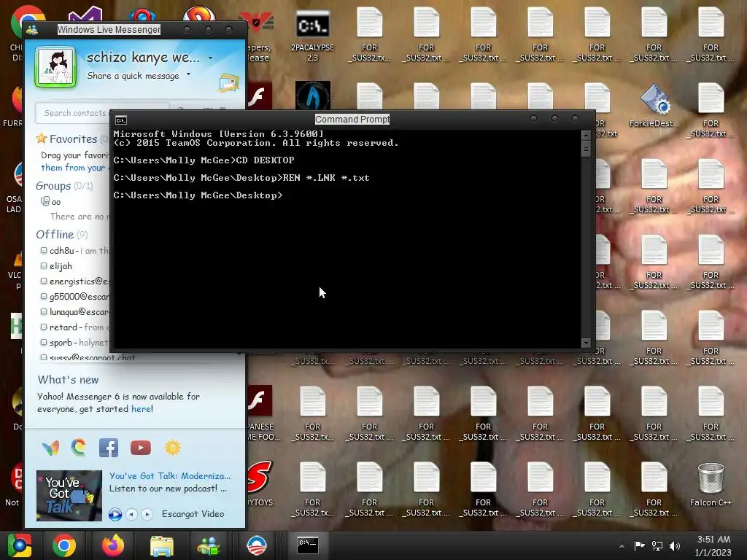Viewport: 747px width, 560px height.
Task: Click the swirl icon beside MSN butterfly
Action: tap(79, 447)
